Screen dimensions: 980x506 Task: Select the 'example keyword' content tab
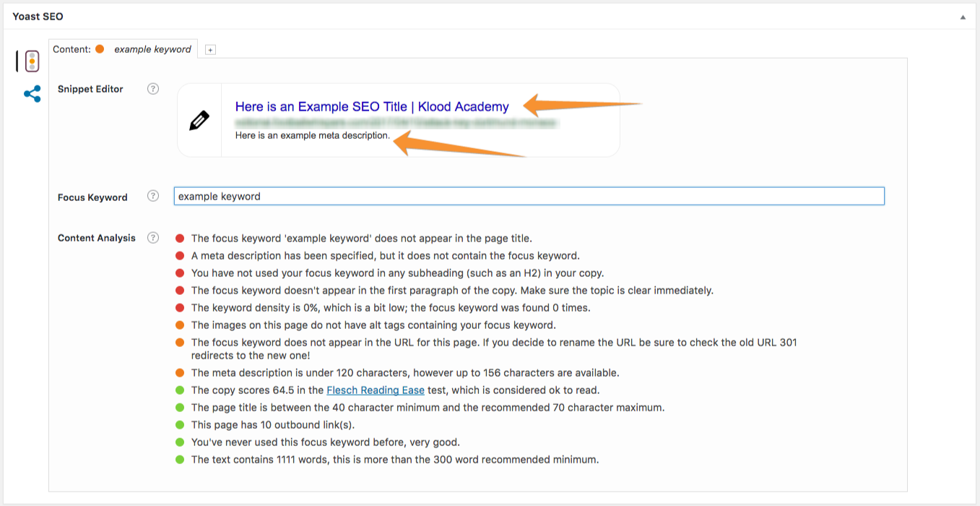point(152,49)
